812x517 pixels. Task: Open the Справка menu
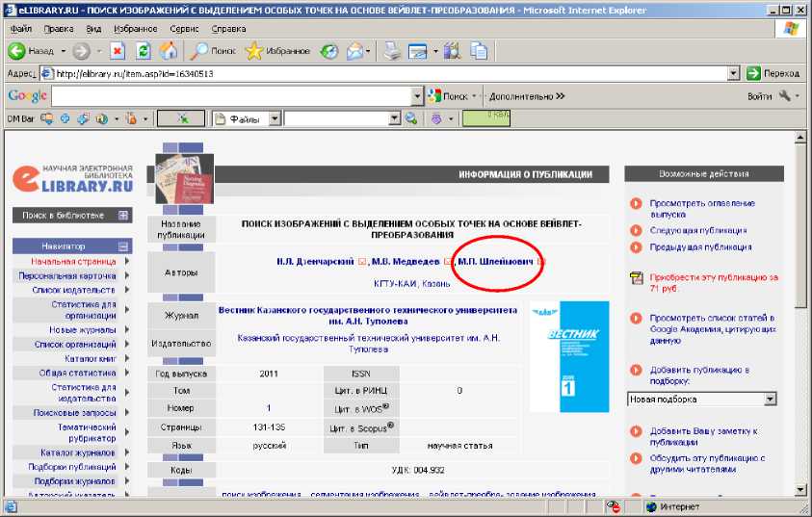229,29
